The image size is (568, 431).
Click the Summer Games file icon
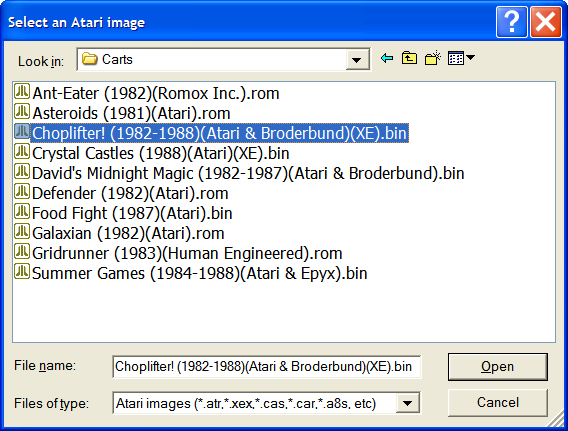[22, 271]
